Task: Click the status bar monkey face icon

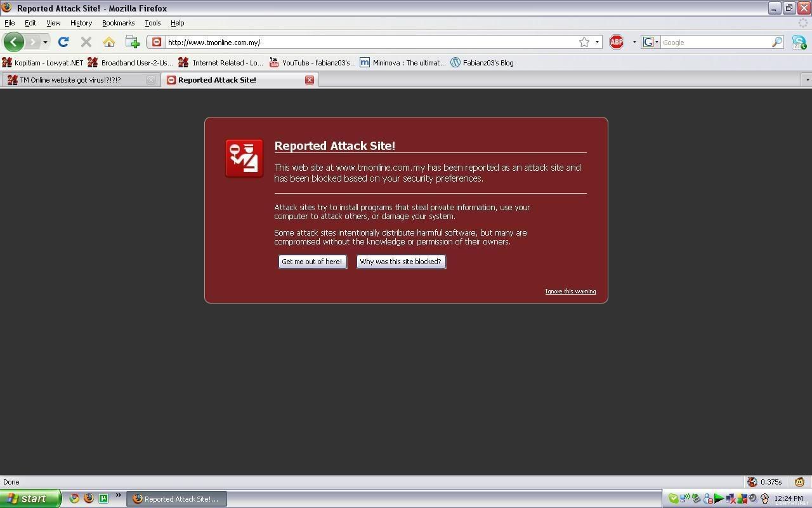Action: click(799, 482)
